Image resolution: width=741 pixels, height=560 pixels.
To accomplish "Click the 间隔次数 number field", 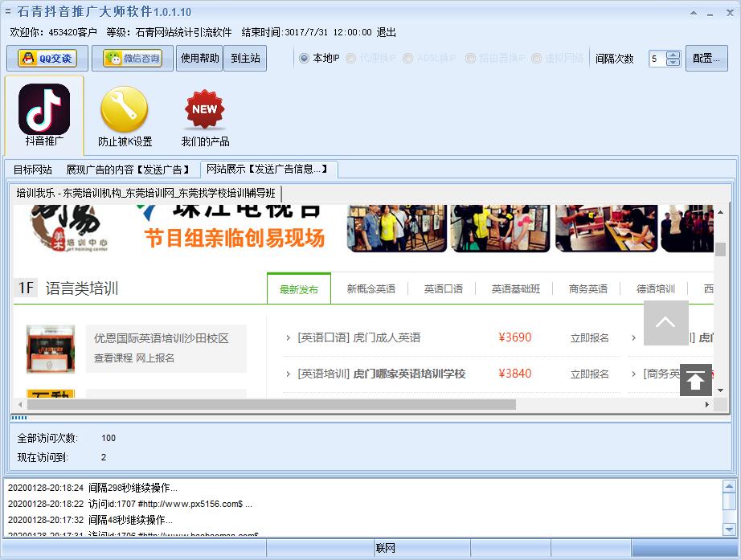I will (657, 59).
